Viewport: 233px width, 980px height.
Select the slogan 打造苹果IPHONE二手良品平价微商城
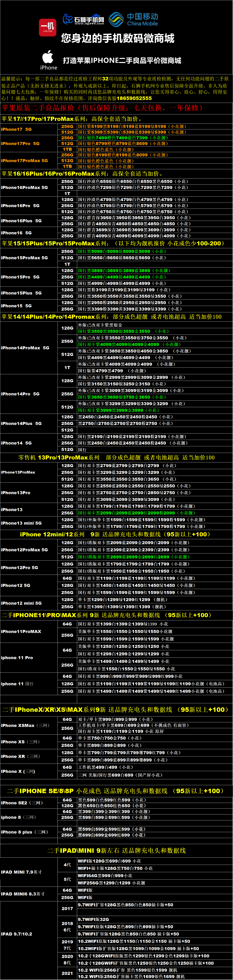[122, 61]
